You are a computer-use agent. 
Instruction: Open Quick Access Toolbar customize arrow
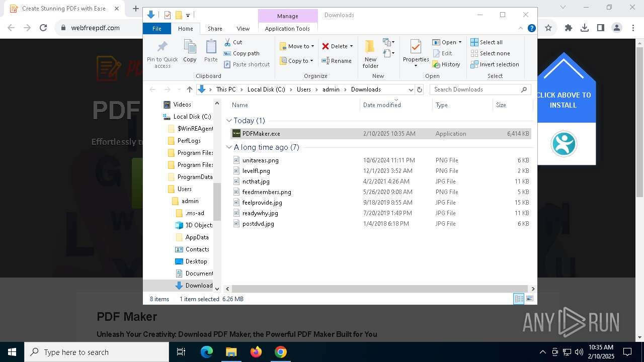point(188,16)
